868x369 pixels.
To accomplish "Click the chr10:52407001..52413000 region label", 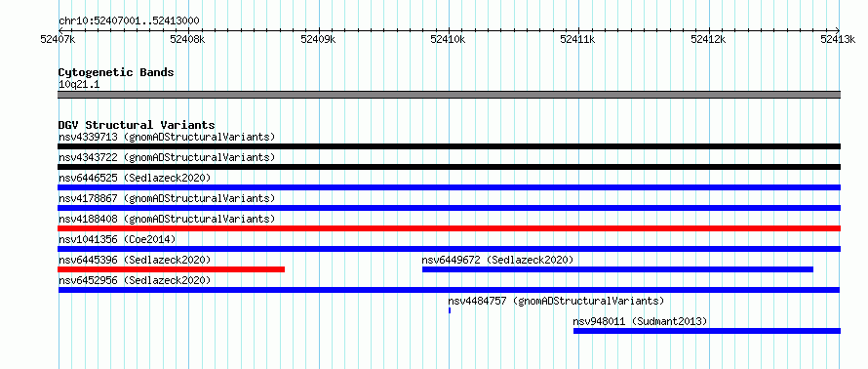I will click(x=129, y=21).
